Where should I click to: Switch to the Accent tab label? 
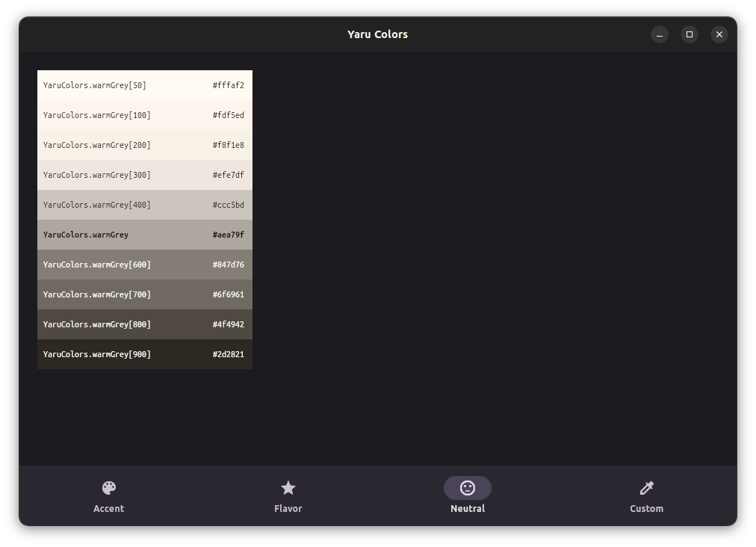pyautogui.click(x=108, y=508)
